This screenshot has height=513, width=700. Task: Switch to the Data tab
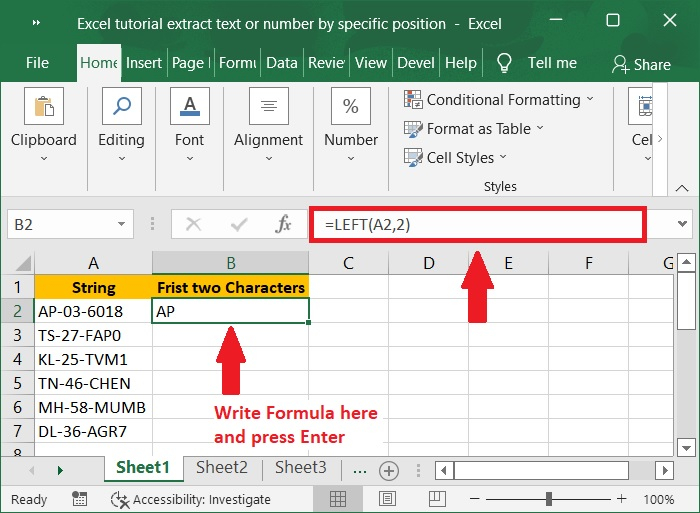pyautogui.click(x=282, y=63)
